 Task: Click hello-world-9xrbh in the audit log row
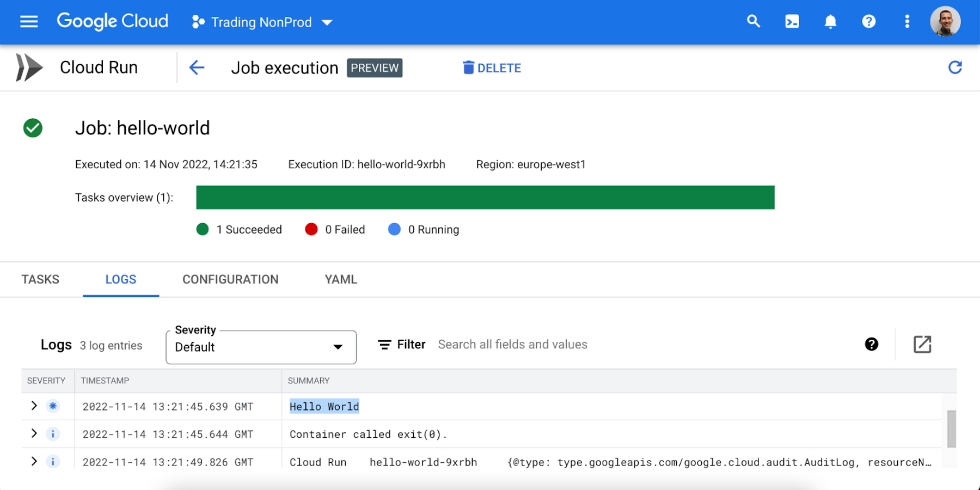424,462
